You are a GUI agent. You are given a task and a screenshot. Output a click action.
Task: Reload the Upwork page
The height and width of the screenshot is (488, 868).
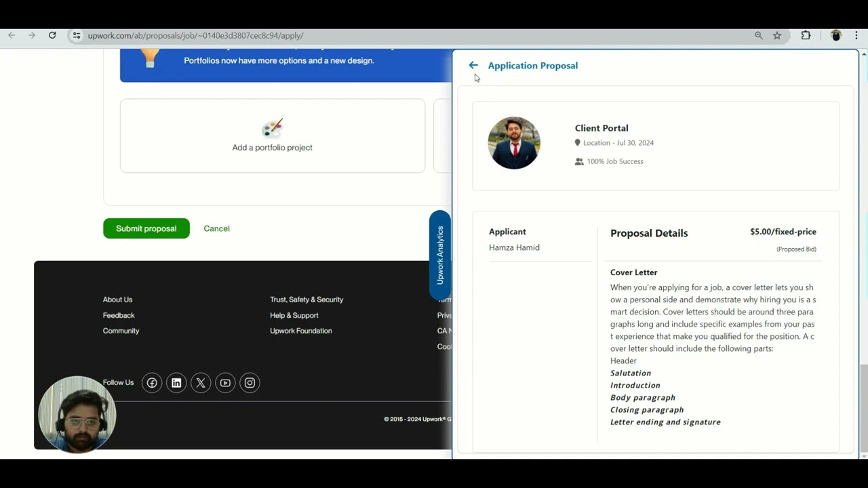point(52,35)
